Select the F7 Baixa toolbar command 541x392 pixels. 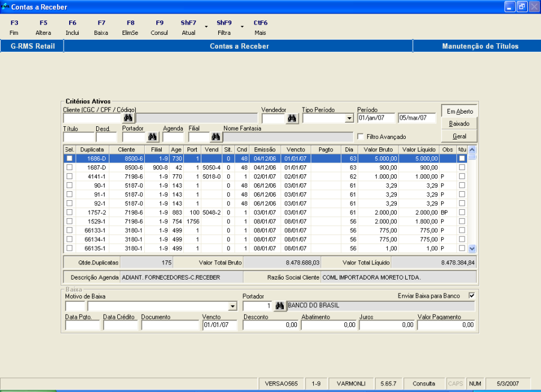101,28
